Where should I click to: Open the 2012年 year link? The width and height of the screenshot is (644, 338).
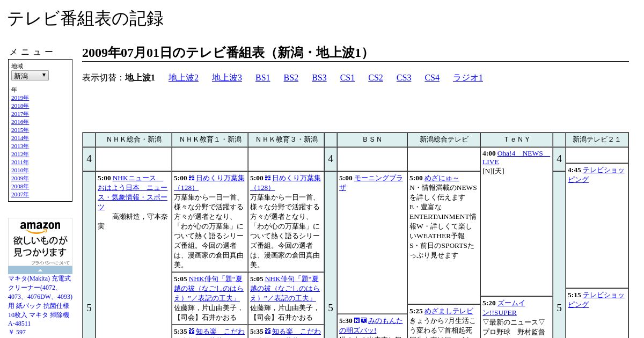coord(20,154)
